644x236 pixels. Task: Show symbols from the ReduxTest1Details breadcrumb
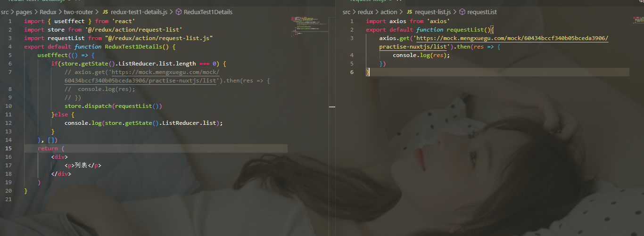point(208,12)
